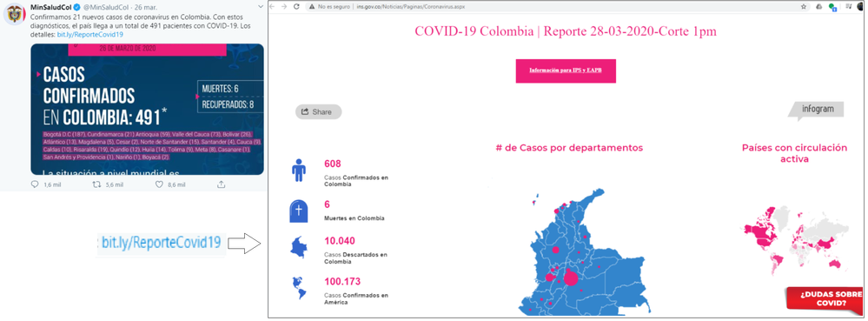The image size is (868, 321).
Task: Select the 100.173 America cases figure
Action: [x=341, y=281]
